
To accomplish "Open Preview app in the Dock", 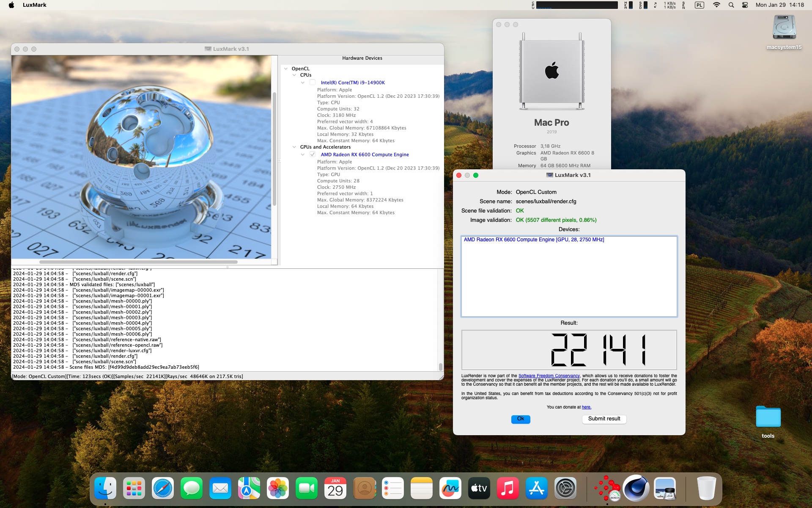I will 664,488.
